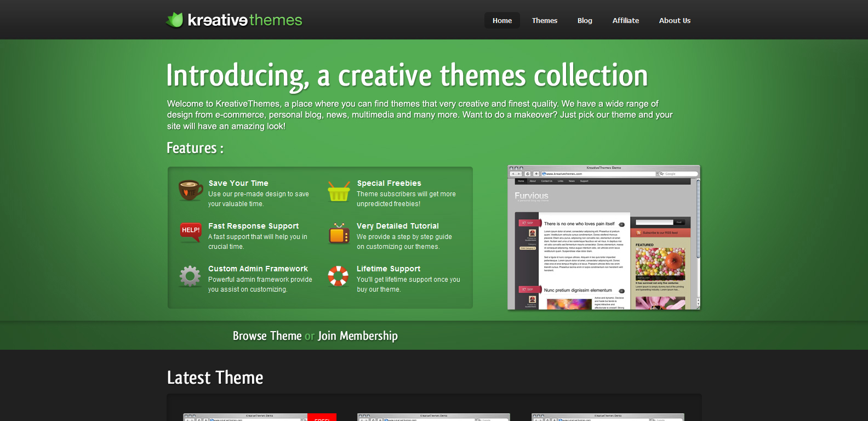Image resolution: width=868 pixels, height=421 pixels.
Task: Click the Very Detailed Tutorial heading
Action: click(398, 226)
